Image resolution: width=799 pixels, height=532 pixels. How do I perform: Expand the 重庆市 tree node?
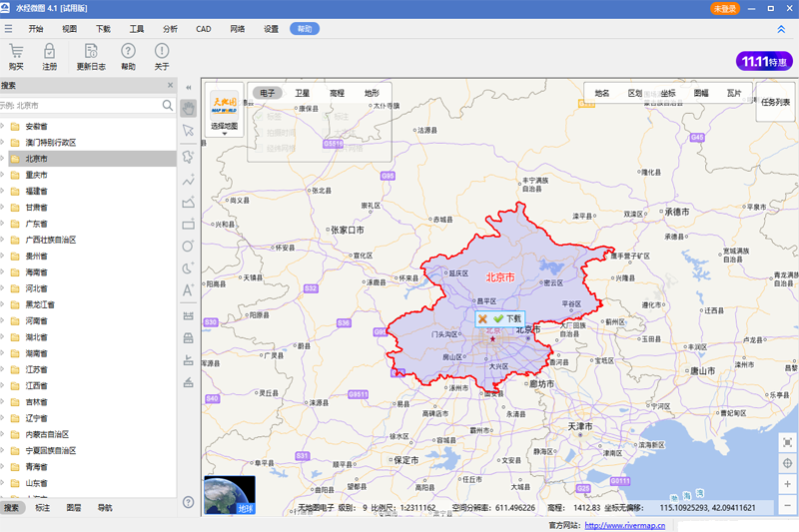coord(4,175)
